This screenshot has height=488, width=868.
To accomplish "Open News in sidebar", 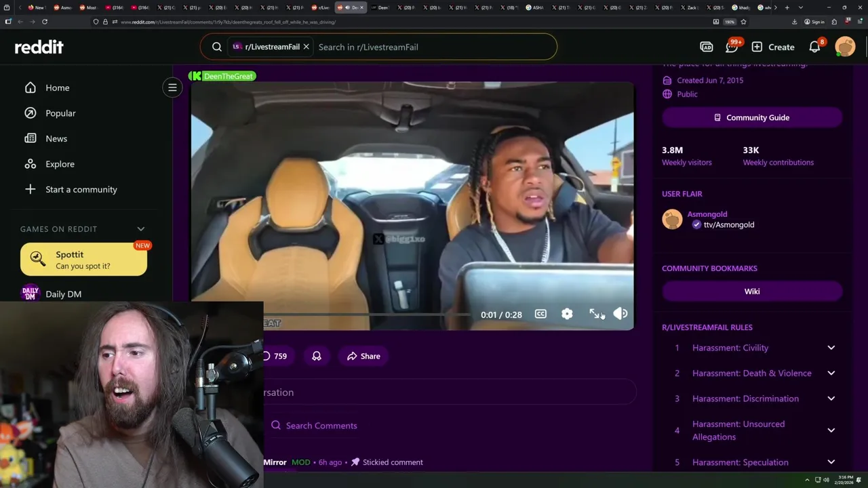I will (x=56, y=138).
